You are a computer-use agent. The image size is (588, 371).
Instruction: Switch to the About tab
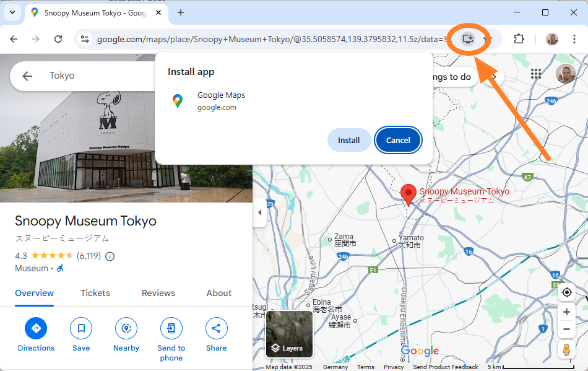point(219,294)
